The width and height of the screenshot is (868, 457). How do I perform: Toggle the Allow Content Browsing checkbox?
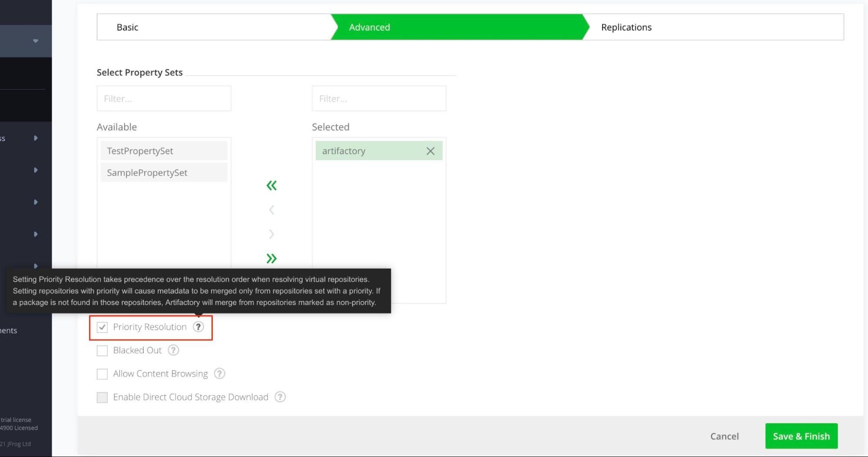click(102, 374)
